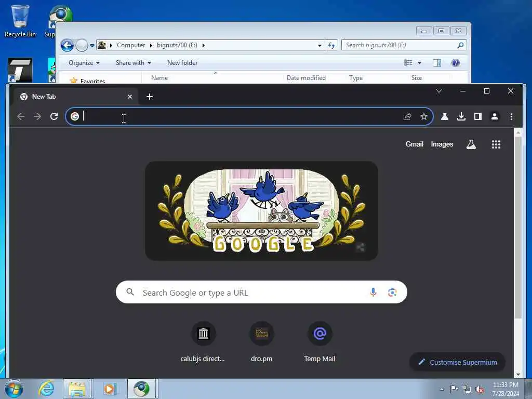Click the Google Doodle image
Image resolution: width=532 pixels, height=399 pixels.
261,211
